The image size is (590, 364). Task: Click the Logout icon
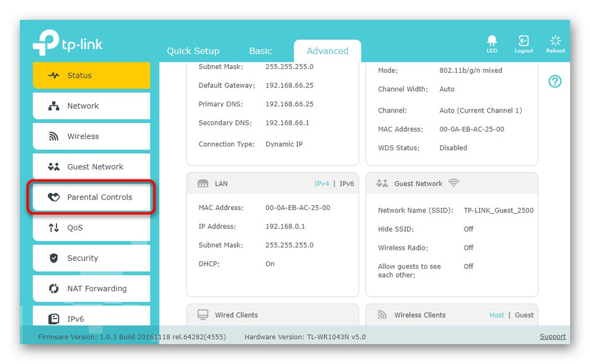(524, 40)
